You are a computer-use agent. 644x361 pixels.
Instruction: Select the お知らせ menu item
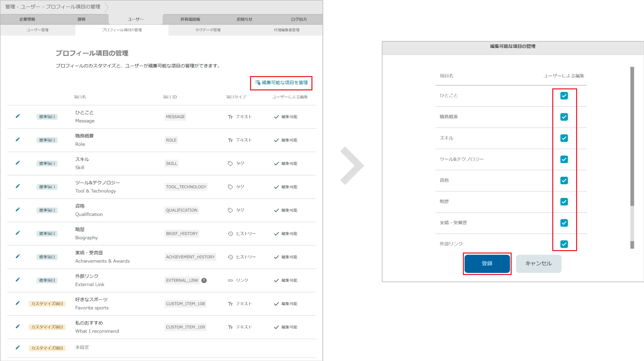[x=244, y=19]
